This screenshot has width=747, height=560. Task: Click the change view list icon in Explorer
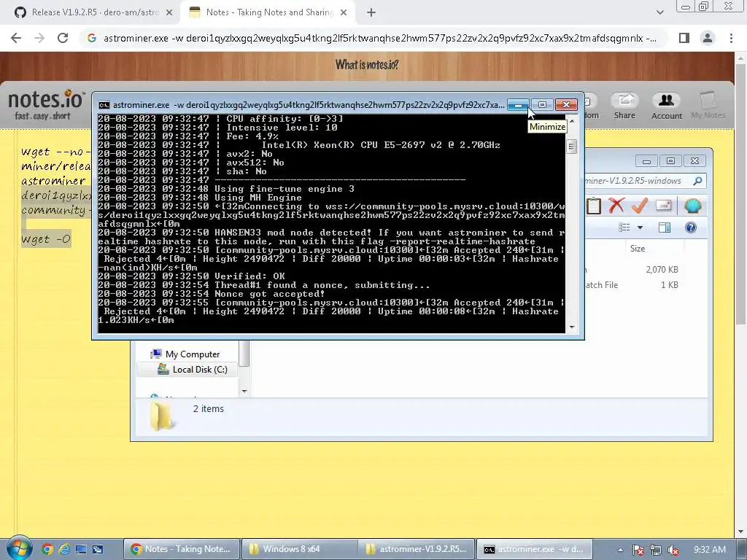pyautogui.click(x=624, y=227)
